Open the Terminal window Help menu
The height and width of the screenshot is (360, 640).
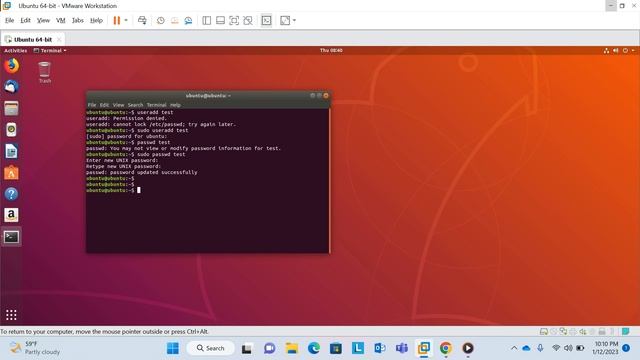tap(176, 105)
